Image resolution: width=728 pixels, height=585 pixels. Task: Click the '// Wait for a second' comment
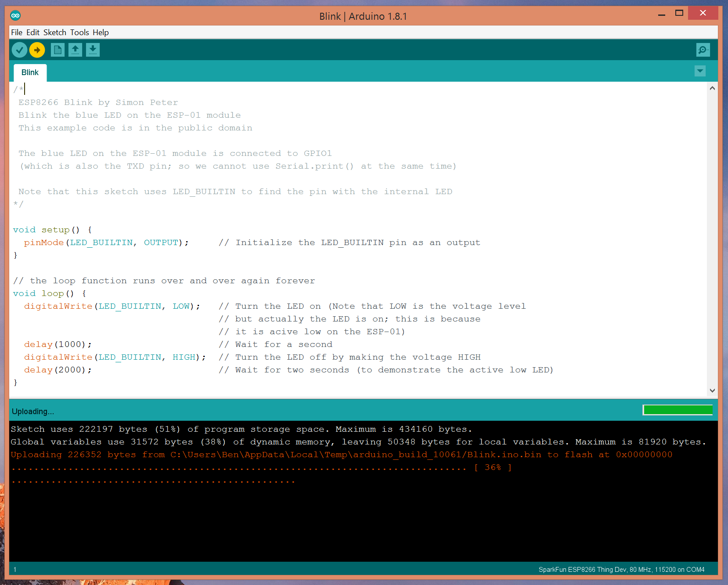pyautogui.click(x=276, y=344)
